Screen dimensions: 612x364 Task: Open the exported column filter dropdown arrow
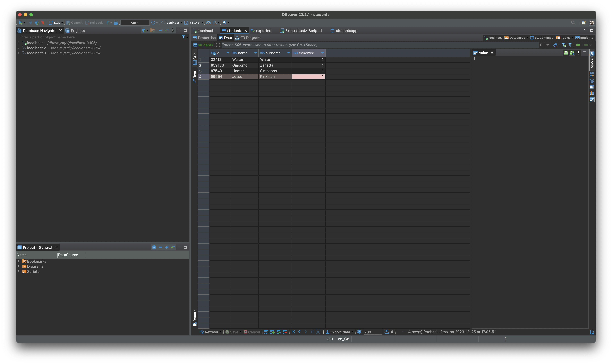click(x=322, y=53)
